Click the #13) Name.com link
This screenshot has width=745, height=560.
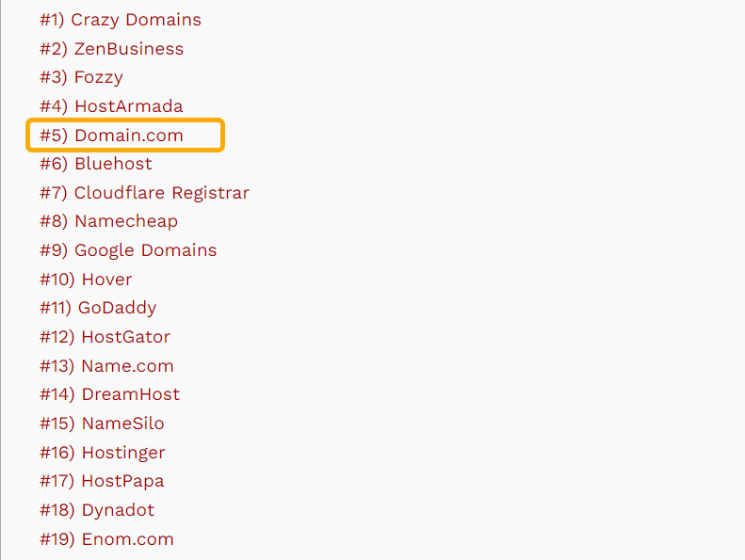point(107,366)
